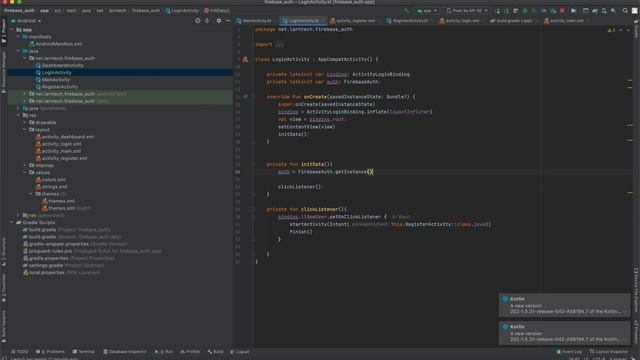
Task: Click the collapse all icon in project panel
Action: coord(208,20)
